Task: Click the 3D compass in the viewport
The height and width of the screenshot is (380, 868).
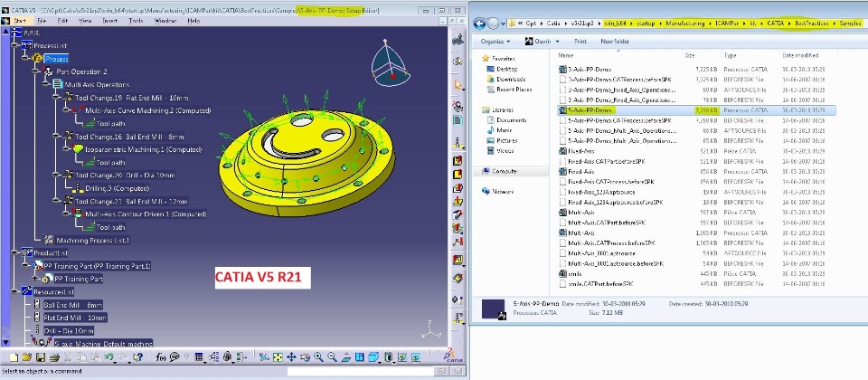Action: 391,62
